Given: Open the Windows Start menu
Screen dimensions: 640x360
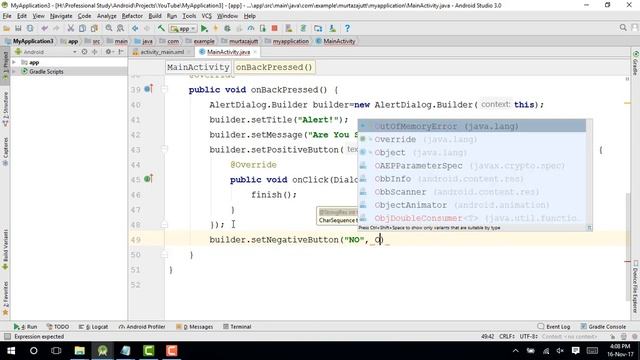Looking at the screenshot, I should tap(11, 351).
